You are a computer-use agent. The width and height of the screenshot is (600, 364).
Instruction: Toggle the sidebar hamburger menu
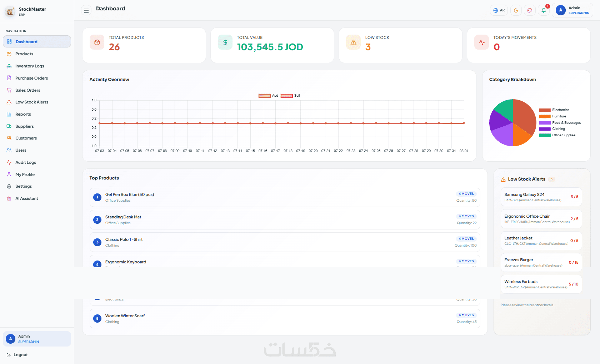pyautogui.click(x=86, y=11)
